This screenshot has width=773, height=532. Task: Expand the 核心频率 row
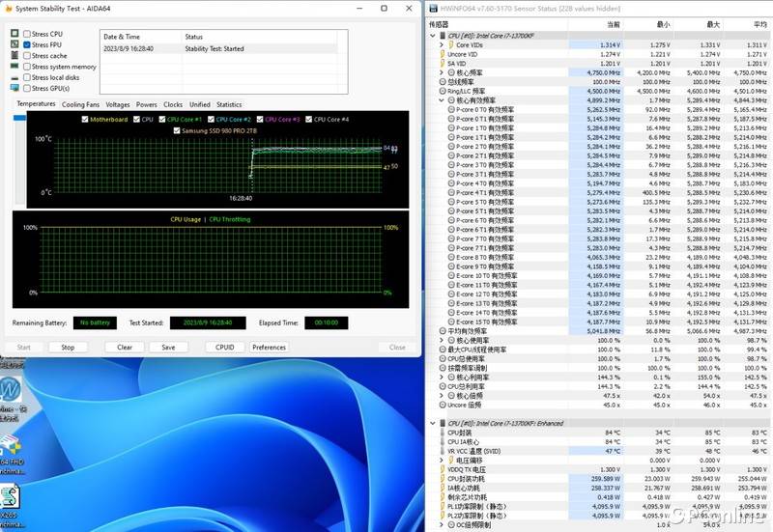pyautogui.click(x=442, y=72)
